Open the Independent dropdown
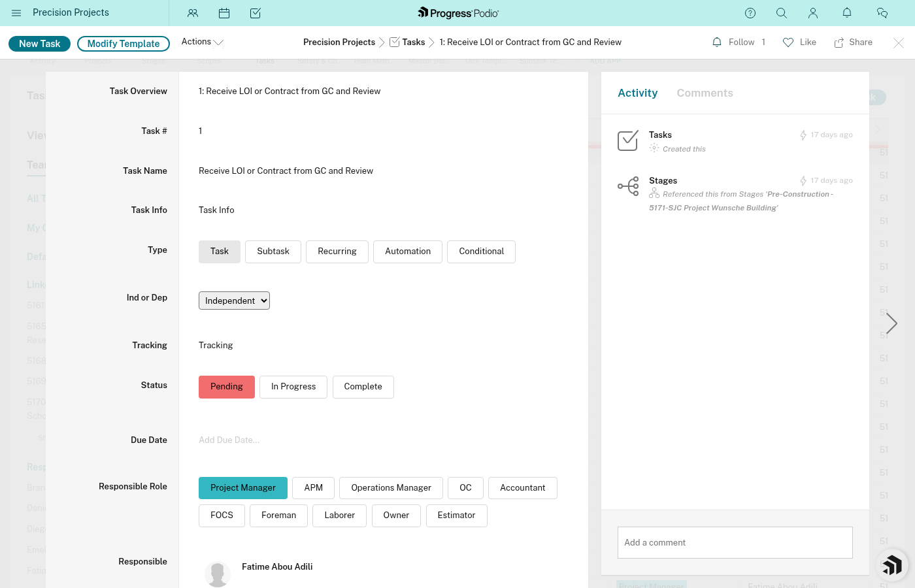 [x=234, y=301]
